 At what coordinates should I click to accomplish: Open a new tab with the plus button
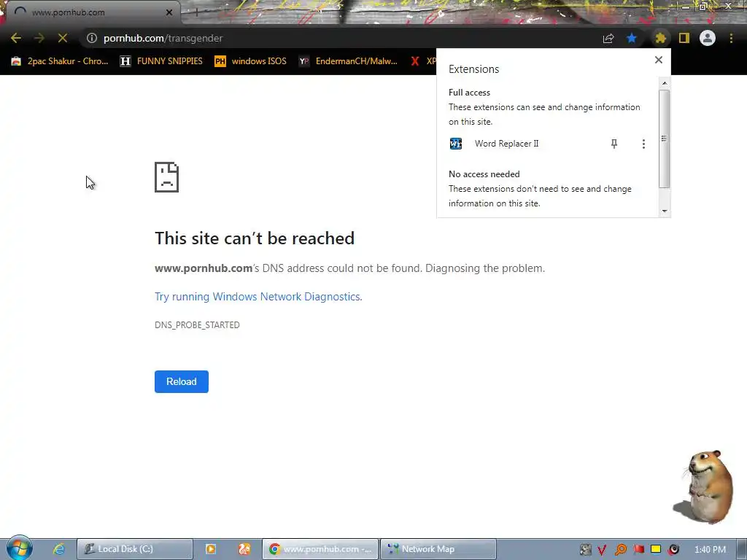(196, 12)
